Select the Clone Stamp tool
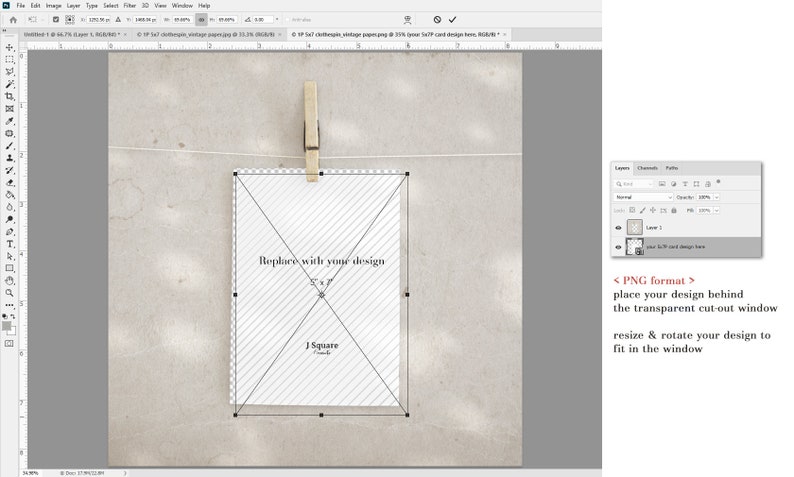 pyautogui.click(x=10, y=158)
